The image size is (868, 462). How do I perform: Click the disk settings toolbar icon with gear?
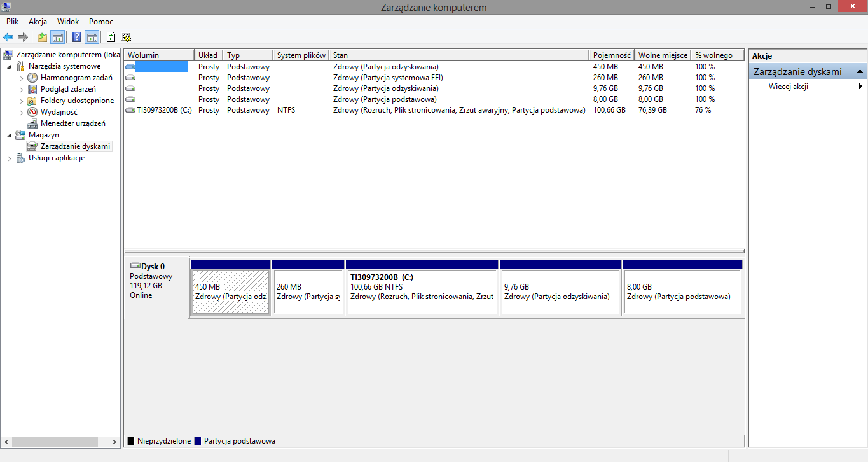pyautogui.click(x=126, y=37)
